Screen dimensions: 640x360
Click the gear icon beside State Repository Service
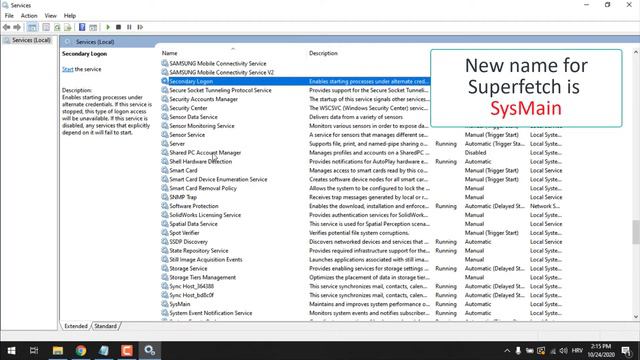[x=164, y=251]
